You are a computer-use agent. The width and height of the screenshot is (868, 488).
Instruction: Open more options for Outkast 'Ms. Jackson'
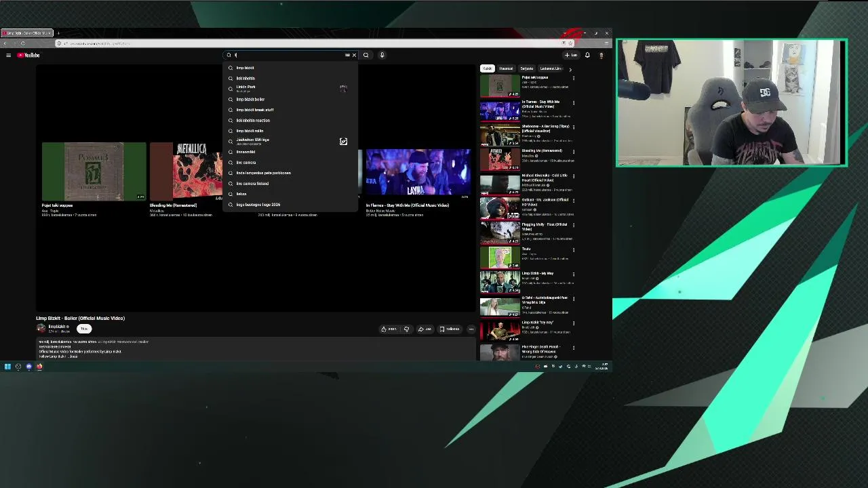tap(574, 201)
